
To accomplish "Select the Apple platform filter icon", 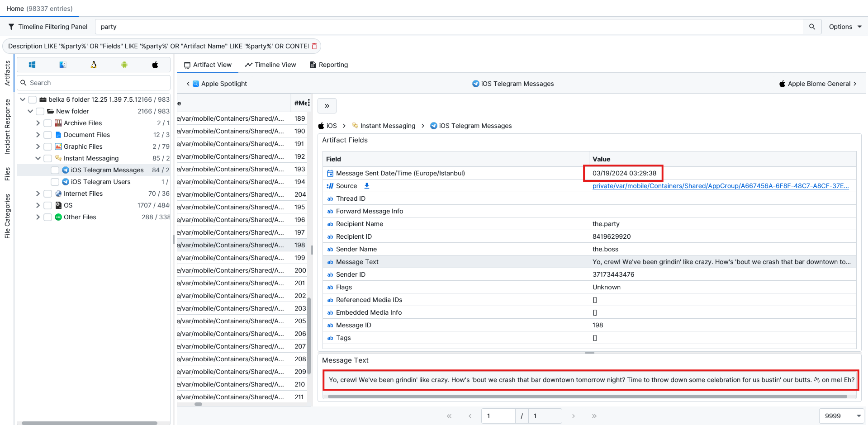I will point(155,65).
